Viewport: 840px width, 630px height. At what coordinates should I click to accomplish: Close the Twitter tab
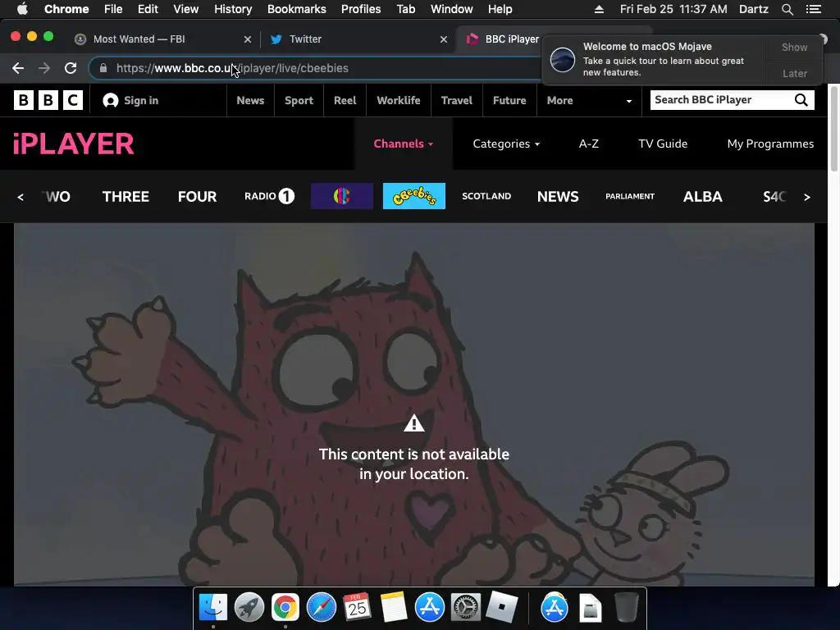tap(444, 39)
